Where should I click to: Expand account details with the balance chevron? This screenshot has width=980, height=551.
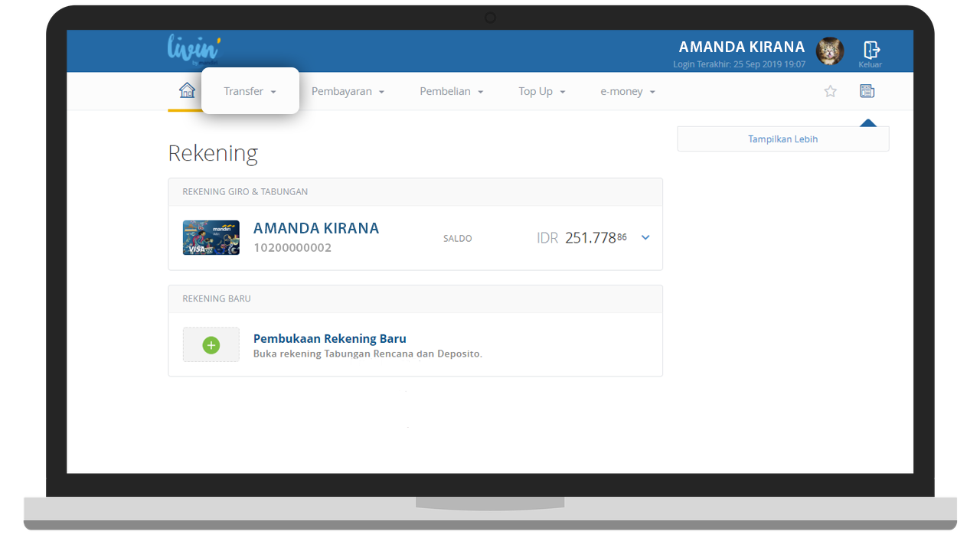(x=645, y=238)
